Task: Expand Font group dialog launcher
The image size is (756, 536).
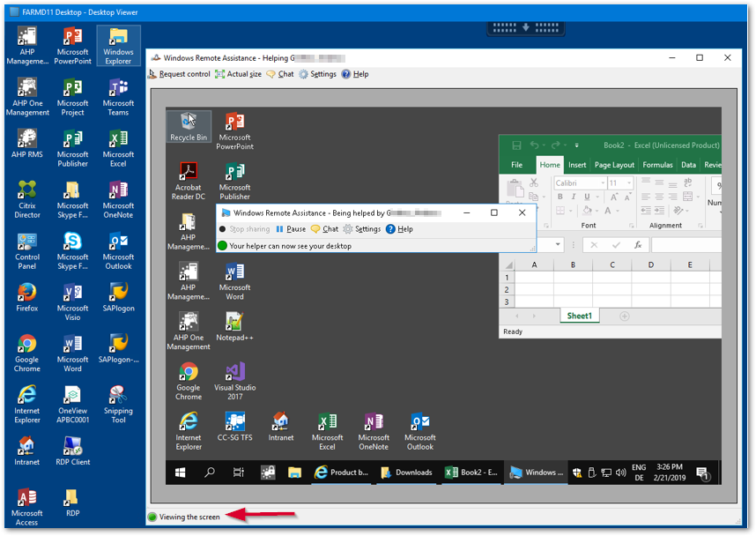Action: 631,226
